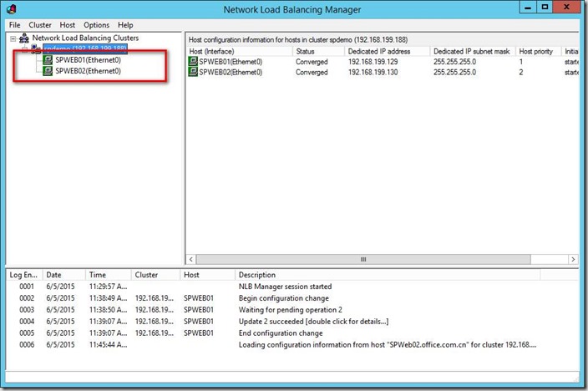588x391 pixels.
Task: Open the Help menu
Action: point(125,25)
